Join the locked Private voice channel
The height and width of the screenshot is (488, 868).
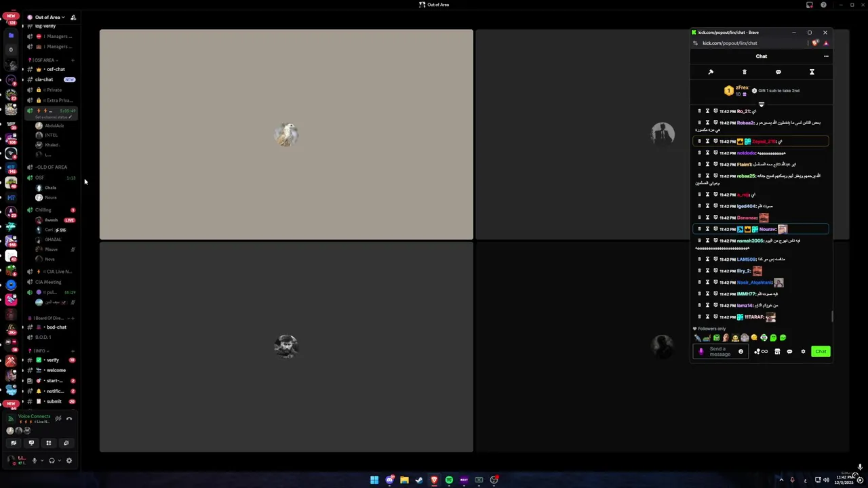(51, 89)
